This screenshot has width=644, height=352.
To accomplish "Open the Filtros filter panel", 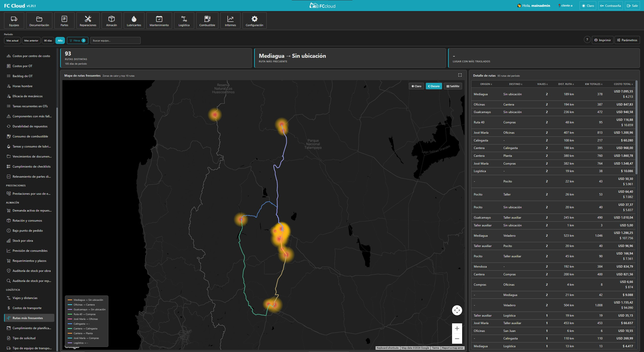I will 77,40.
